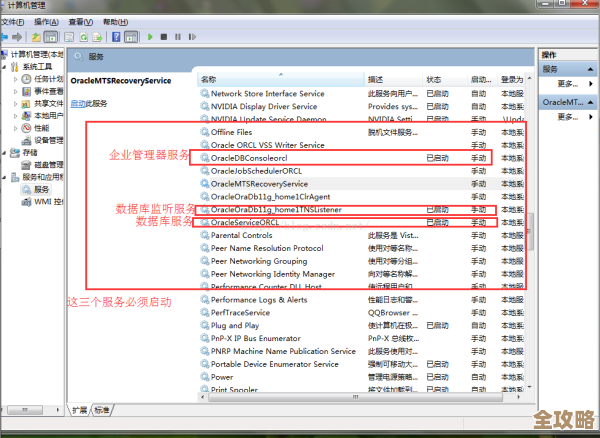Collapse the 服务 section in 操作 panel

tap(588, 69)
